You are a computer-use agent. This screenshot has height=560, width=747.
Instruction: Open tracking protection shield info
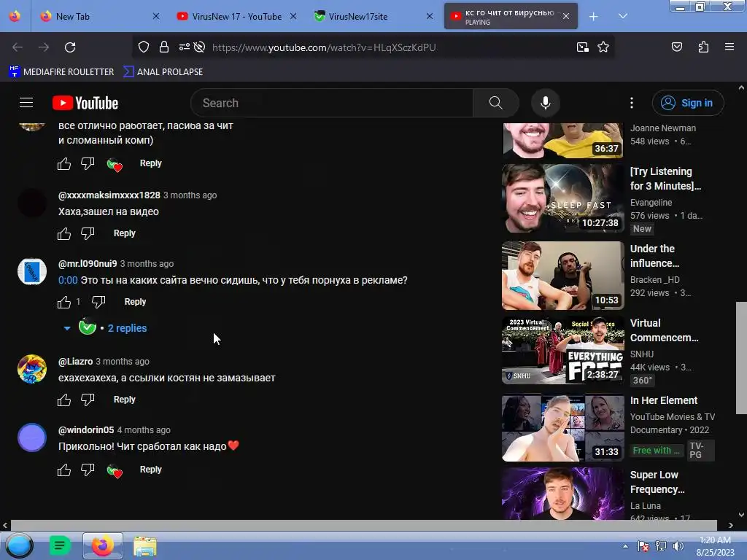pyautogui.click(x=144, y=47)
